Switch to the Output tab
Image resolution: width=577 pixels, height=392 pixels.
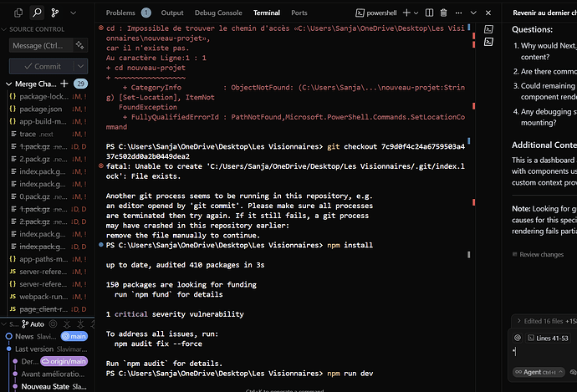[x=172, y=13]
